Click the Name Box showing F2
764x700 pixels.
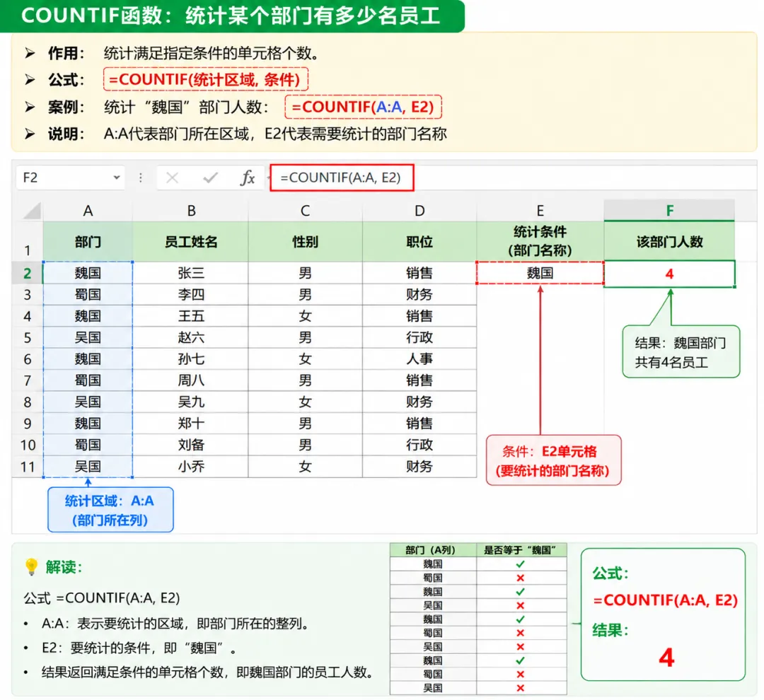(70, 177)
